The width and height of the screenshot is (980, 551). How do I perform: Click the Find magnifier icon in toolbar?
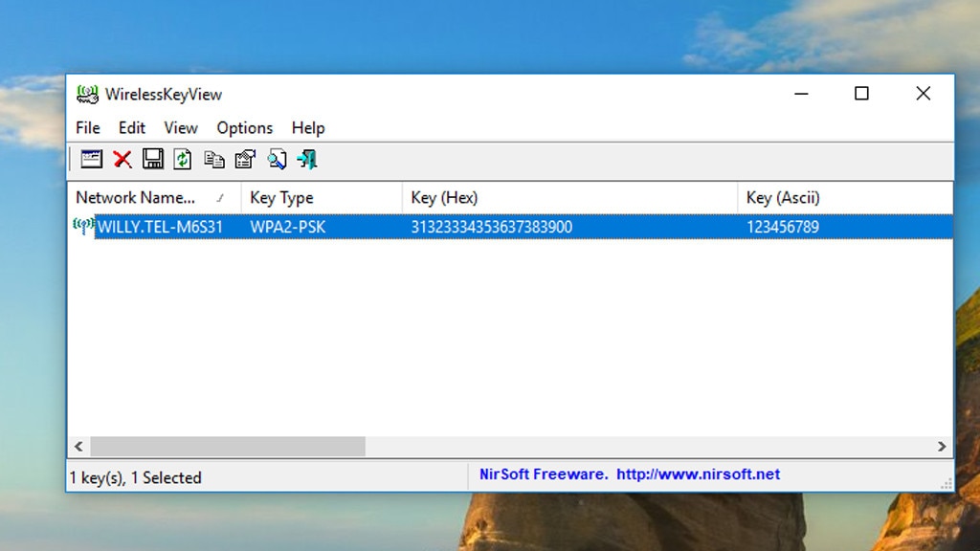[277, 160]
